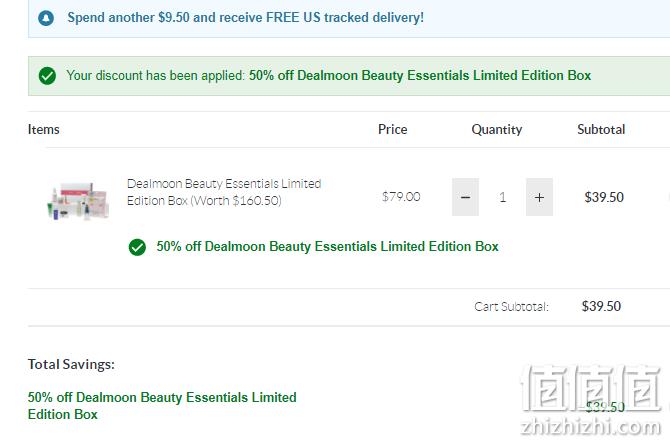Open Dealmoon Beauty Essentials Limited Edition Box link
The image size is (670, 444).
point(224,192)
